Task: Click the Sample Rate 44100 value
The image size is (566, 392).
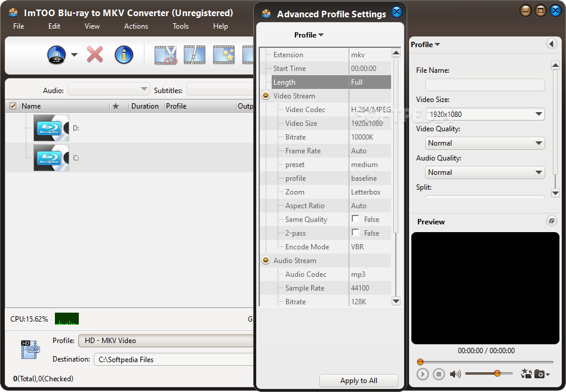Action: (370, 288)
